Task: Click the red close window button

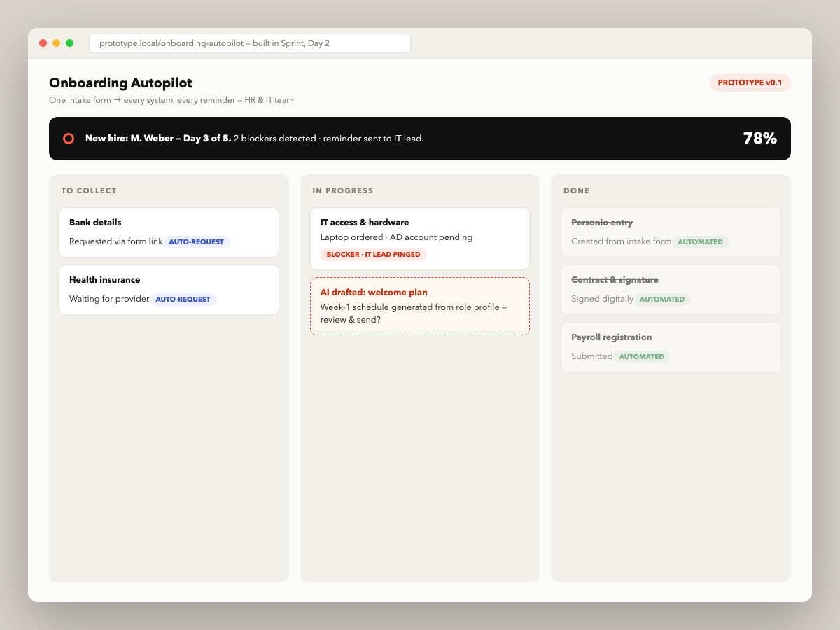Action: [43, 43]
